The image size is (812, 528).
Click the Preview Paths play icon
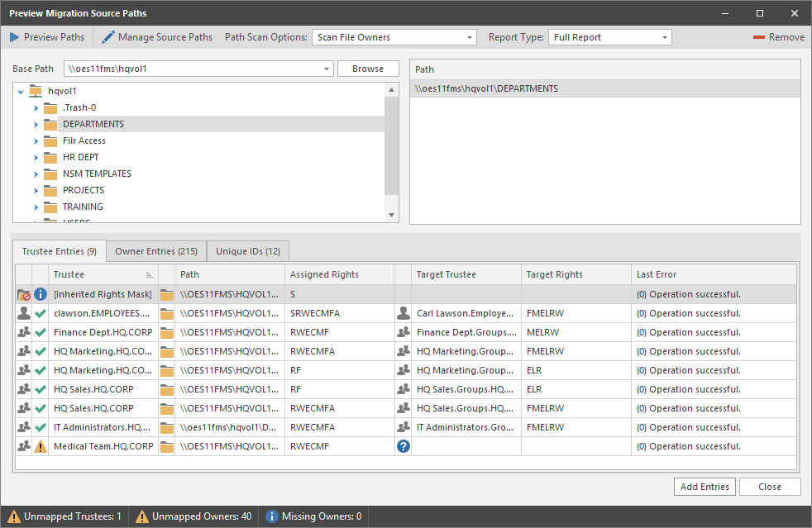pos(15,37)
